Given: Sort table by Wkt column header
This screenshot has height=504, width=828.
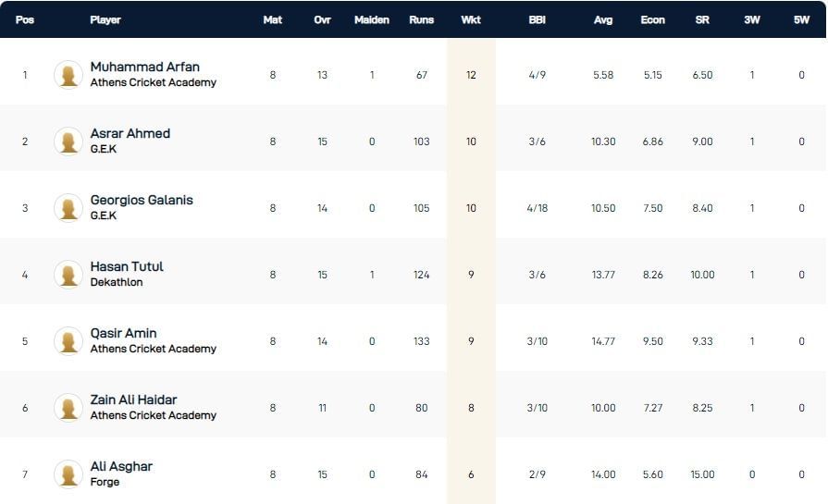Looking at the screenshot, I should tap(471, 19).
